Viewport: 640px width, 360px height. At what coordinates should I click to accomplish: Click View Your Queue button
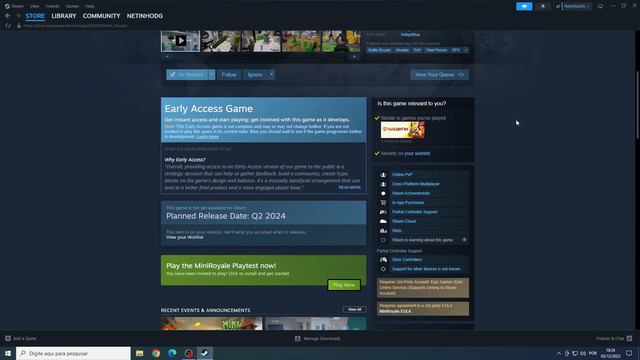point(439,75)
